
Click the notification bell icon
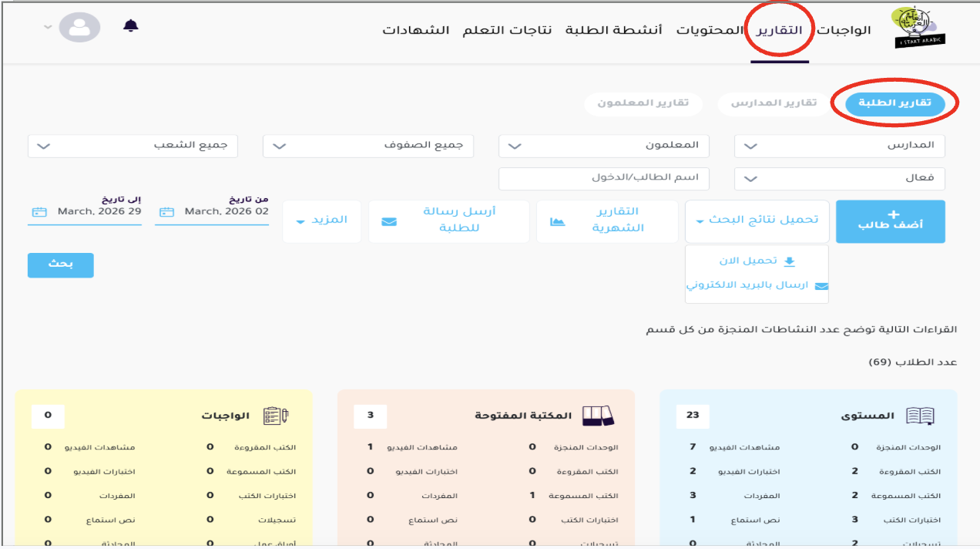pos(131,26)
